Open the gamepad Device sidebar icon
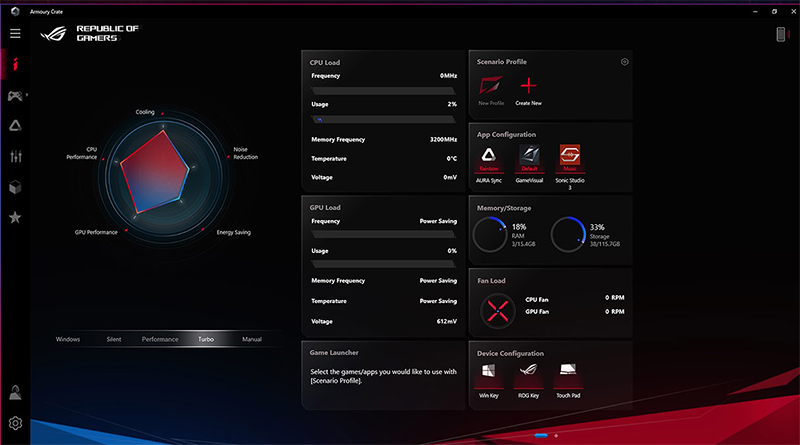 coord(15,95)
